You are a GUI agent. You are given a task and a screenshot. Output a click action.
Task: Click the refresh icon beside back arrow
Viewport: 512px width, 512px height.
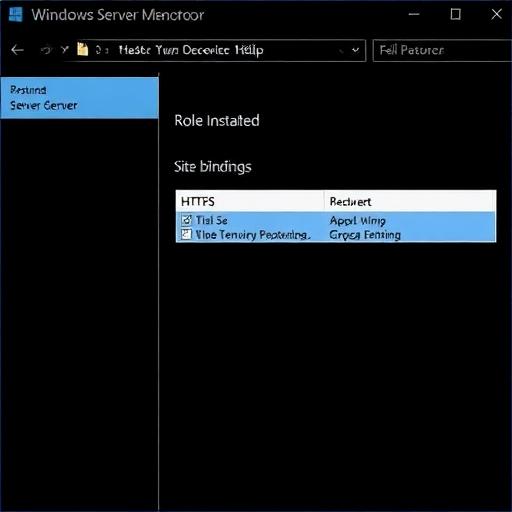click(46, 50)
